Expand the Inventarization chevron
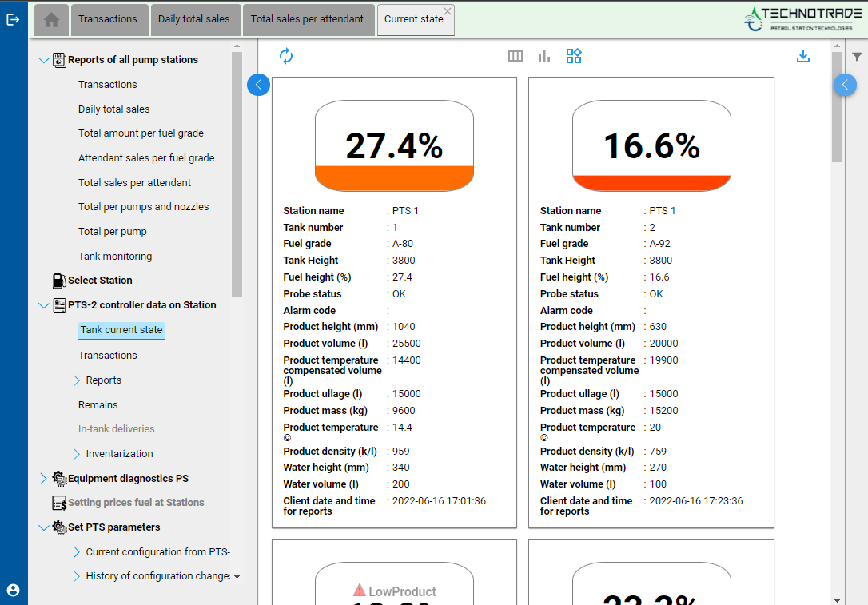 pyautogui.click(x=77, y=454)
